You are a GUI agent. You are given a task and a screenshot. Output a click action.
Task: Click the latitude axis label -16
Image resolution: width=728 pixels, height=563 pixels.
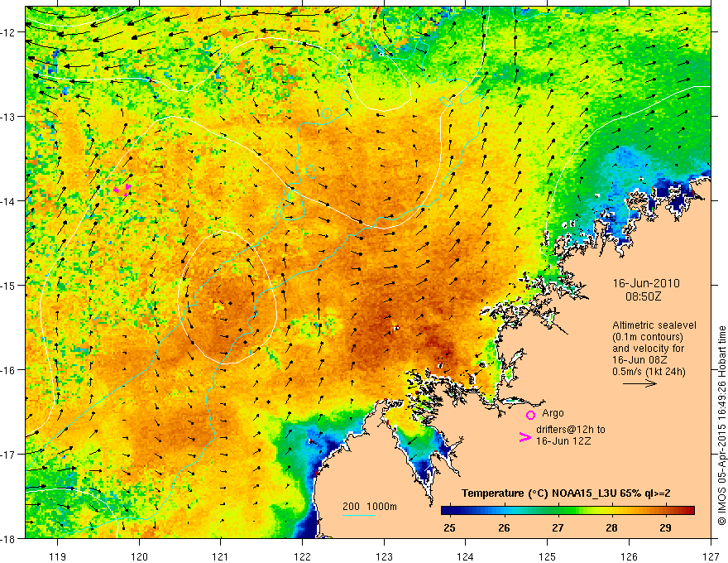point(9,370)
